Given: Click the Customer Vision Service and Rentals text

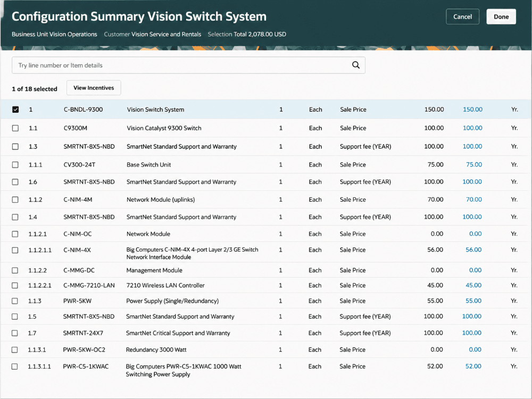Looking at the screenshot, I should [152, 34].
